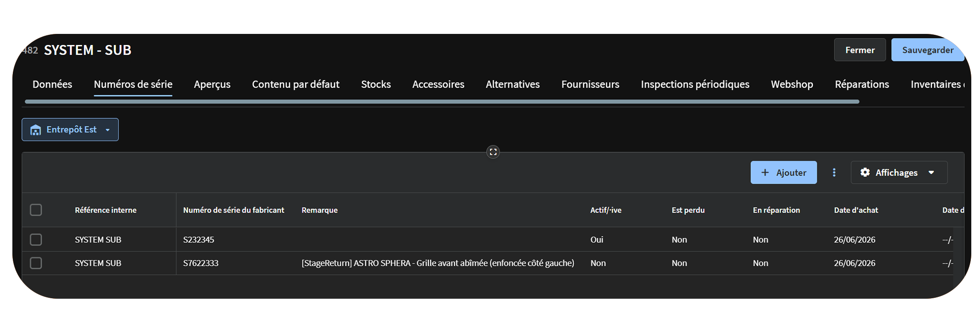This screenshot has height=334, width=980.
Task: Click the Fermer button
Action: [x=860, y=50]
